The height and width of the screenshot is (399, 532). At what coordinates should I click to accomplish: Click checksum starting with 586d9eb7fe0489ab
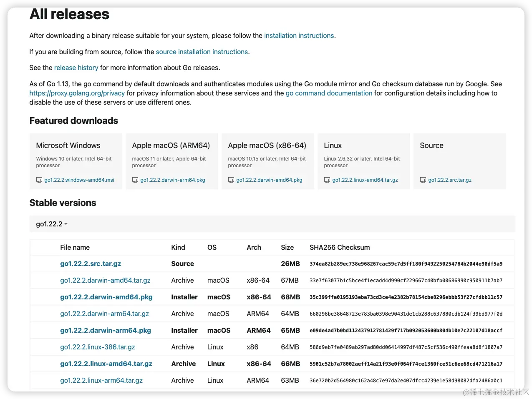[x=406, y=347]
